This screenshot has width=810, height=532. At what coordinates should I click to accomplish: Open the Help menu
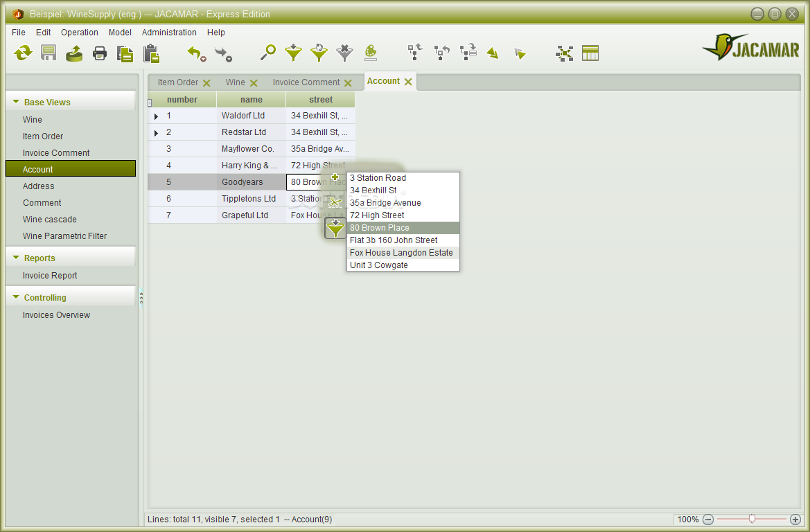[x=216, y=32]
